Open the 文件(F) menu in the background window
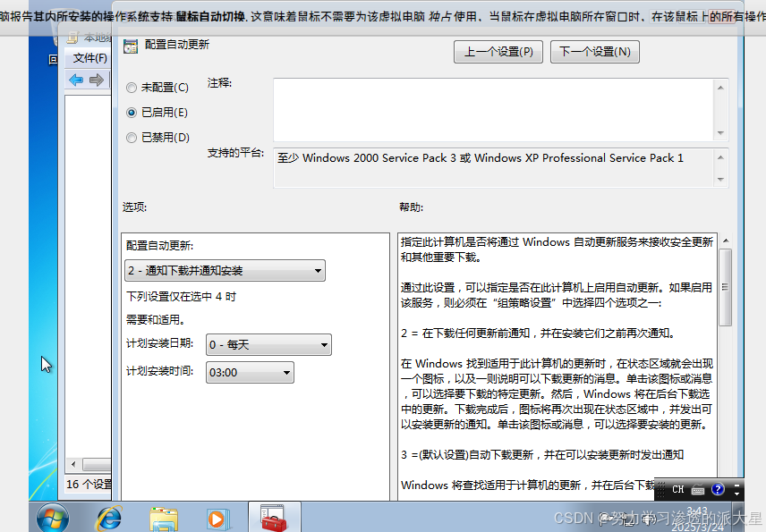 (89, 58)
